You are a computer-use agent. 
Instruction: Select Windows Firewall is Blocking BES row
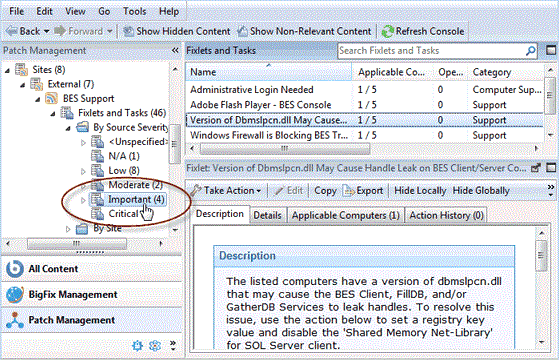click(x=365, y=135)
